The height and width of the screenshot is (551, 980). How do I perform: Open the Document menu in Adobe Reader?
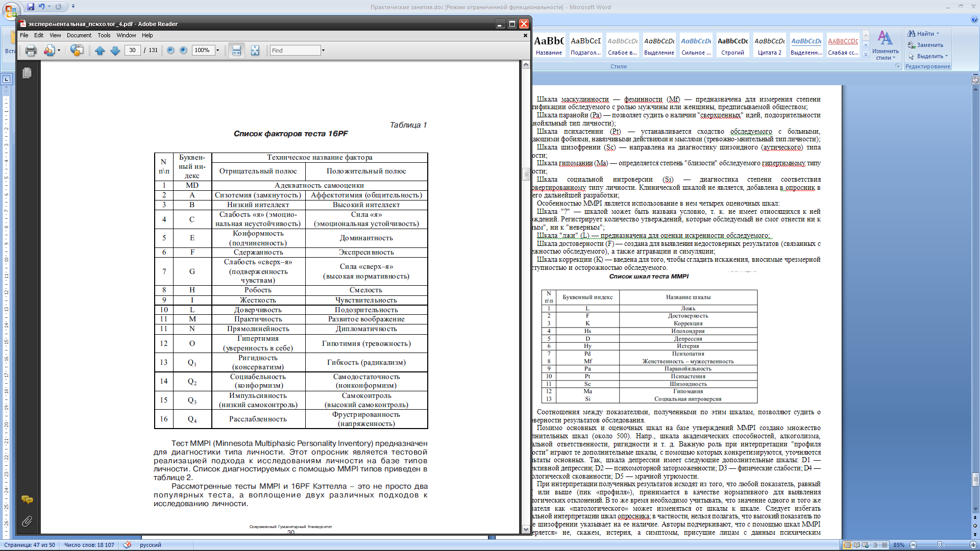[79, 35]
